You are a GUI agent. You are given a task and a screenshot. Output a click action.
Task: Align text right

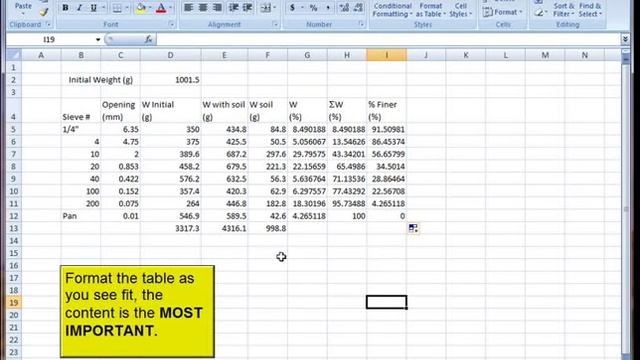[217, 8]
